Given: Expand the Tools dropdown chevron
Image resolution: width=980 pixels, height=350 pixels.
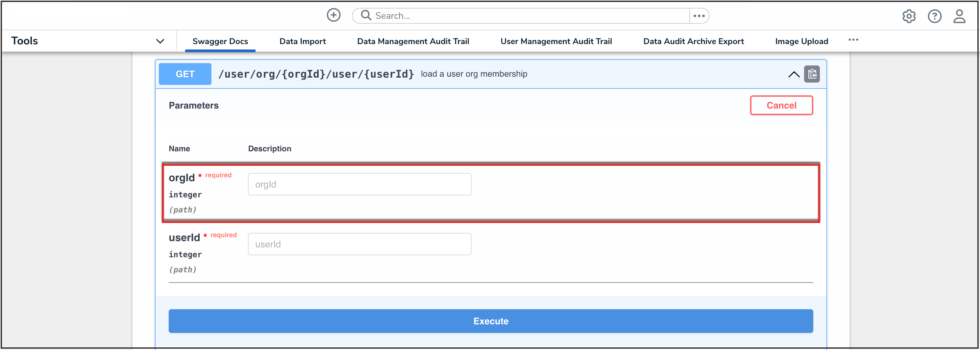Looking at the screenshot, I should (x=160, y=41).
